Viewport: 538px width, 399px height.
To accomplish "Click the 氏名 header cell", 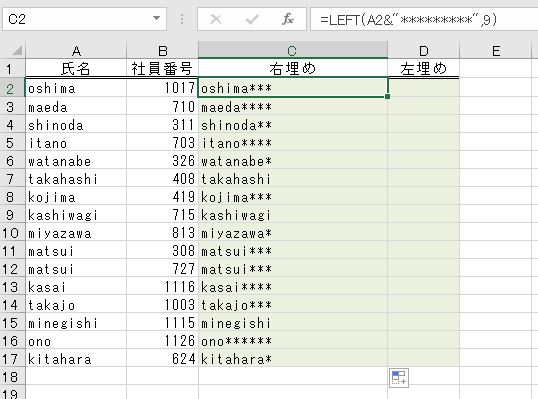I will click(x=76, y=68).
